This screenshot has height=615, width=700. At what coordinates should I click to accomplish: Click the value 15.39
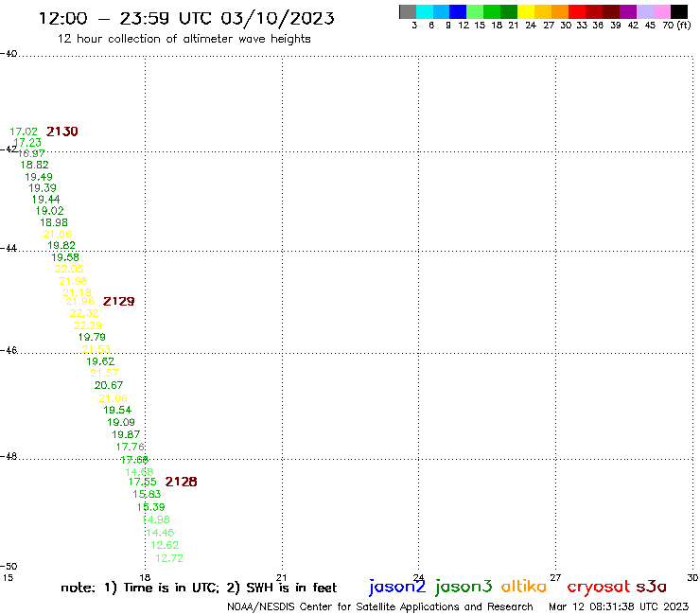[x=151, y=507]
